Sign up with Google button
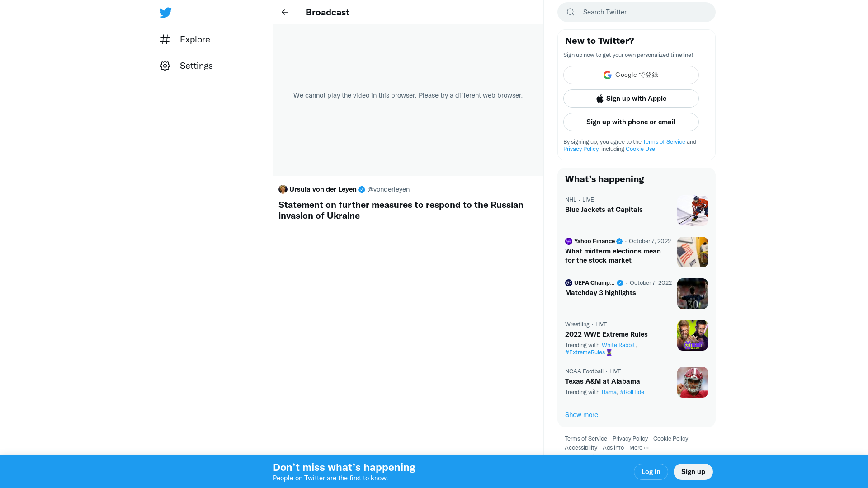 [631, 75]
